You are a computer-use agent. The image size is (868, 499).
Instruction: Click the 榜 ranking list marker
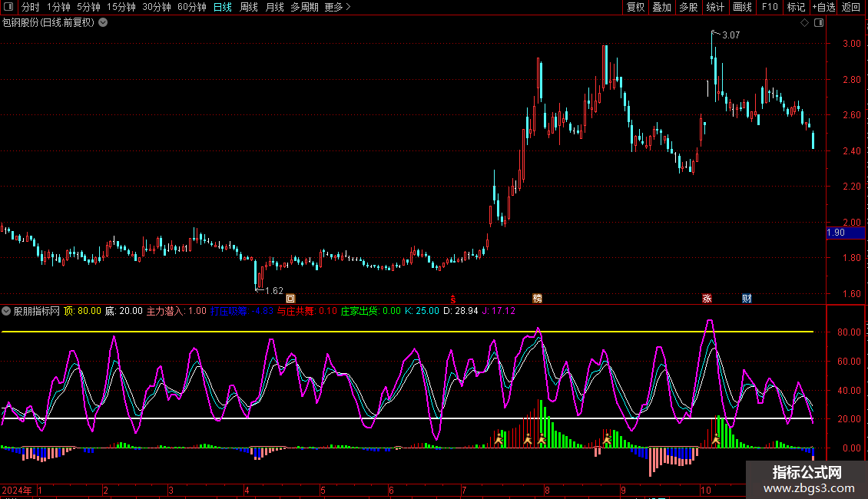[537, 299]
